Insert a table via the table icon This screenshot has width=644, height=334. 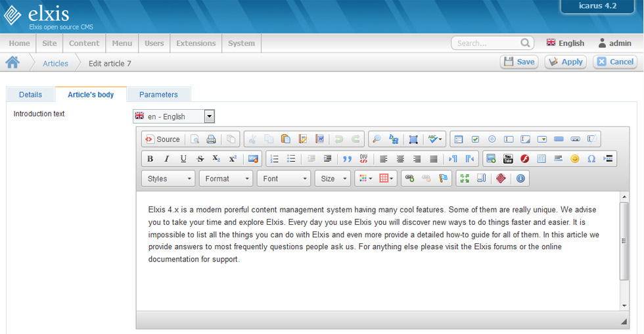coord(541,159)
